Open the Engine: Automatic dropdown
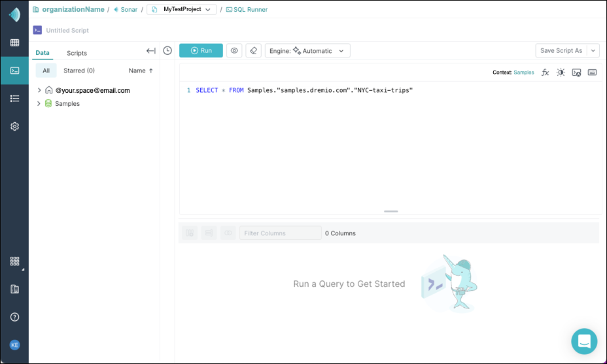The image size is (607, 364). click(307, 51)
